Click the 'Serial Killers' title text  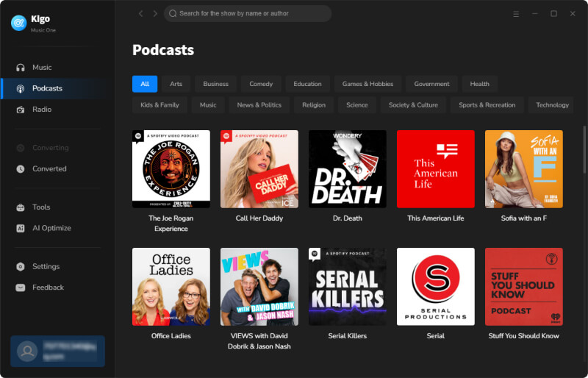tap(347, 336)
